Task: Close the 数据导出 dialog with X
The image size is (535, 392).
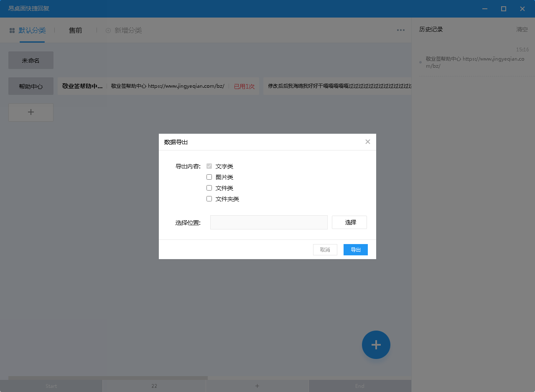Action: 368,142
